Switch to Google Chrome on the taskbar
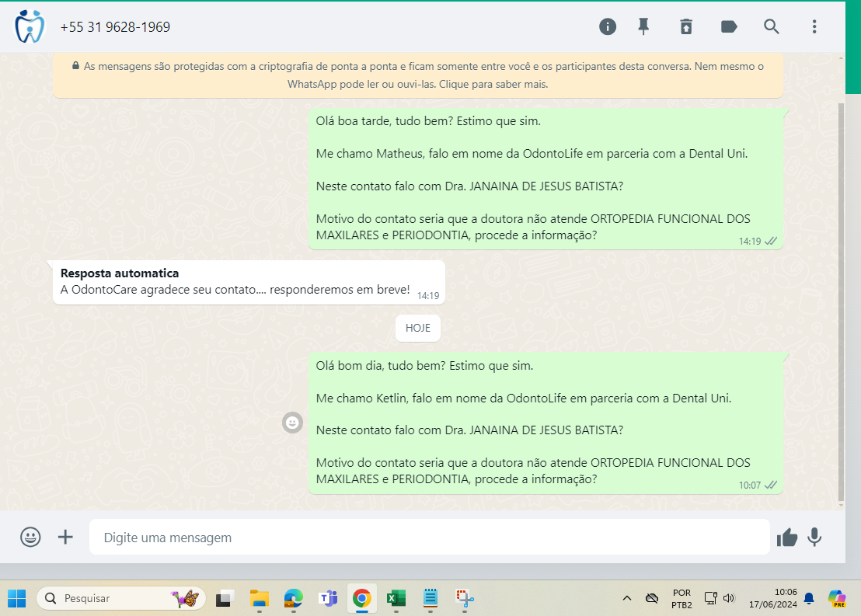 [x=362, y=598]
